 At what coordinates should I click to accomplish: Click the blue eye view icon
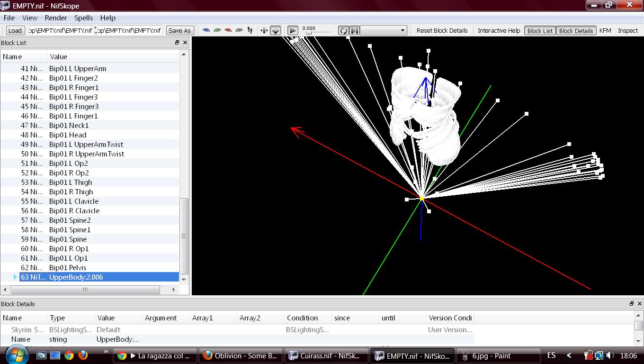[x=206, y=30]
